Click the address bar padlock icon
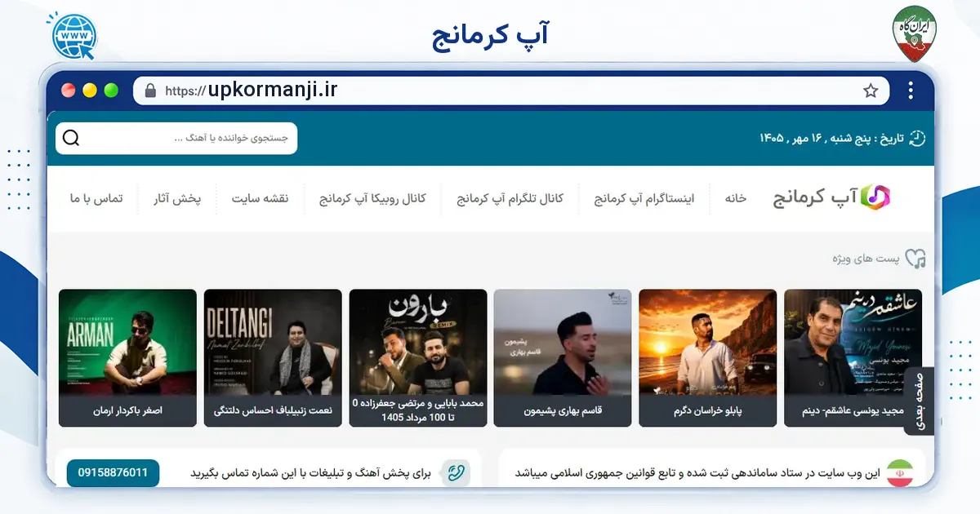The image size is (980, 514). [149, 91]
